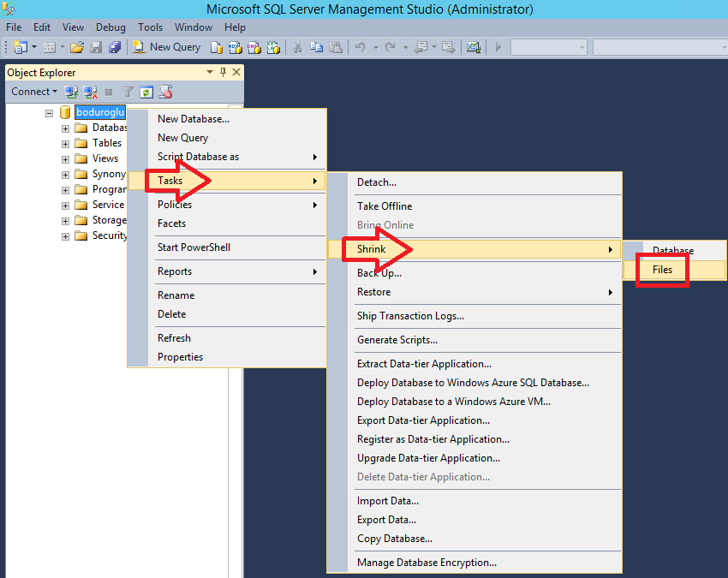Click the XMLA query icon
728x578 pixels.
tap(273, 47)
